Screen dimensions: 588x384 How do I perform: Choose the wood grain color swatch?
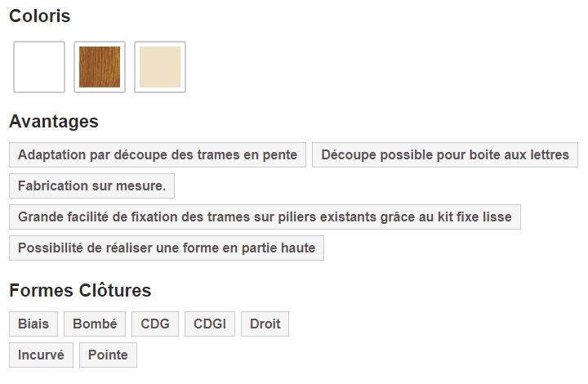point(100,67)
